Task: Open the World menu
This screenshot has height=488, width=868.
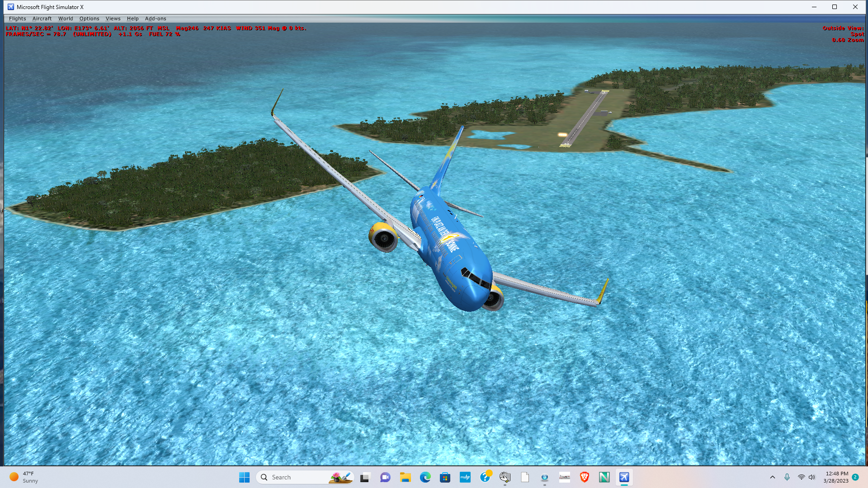Action: [x=66, y=19]
